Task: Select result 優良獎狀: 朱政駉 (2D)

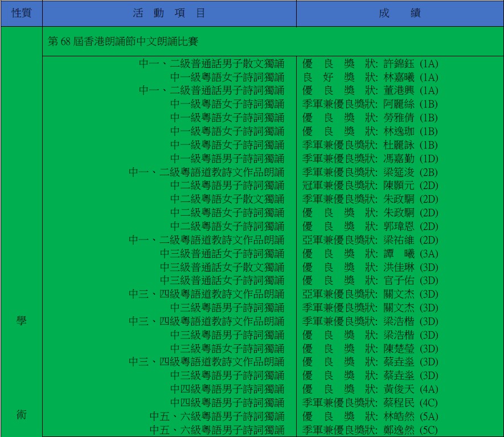Action: pyautogui.click(x=370, y=213)
